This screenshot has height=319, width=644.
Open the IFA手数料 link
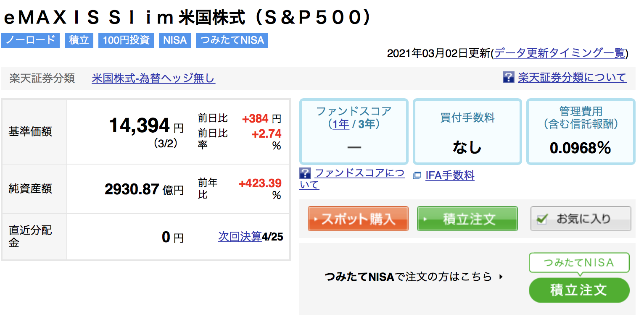450,175
